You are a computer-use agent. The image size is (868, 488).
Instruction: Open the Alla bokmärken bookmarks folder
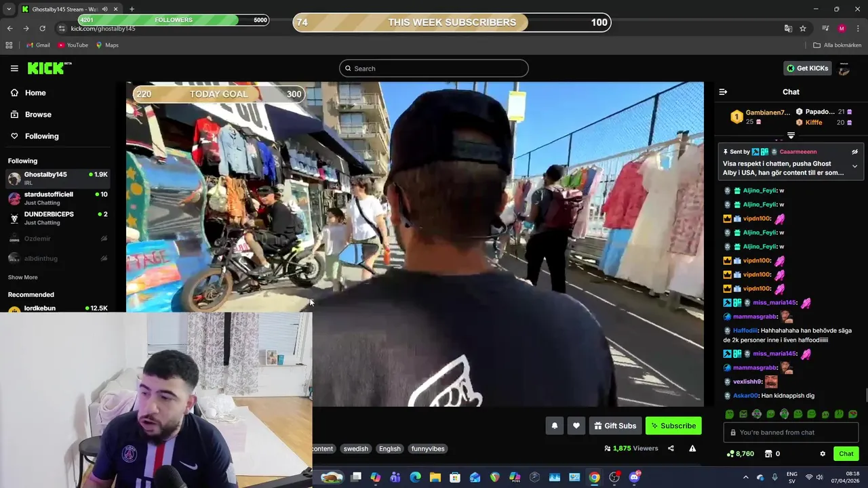pos(837,45)
